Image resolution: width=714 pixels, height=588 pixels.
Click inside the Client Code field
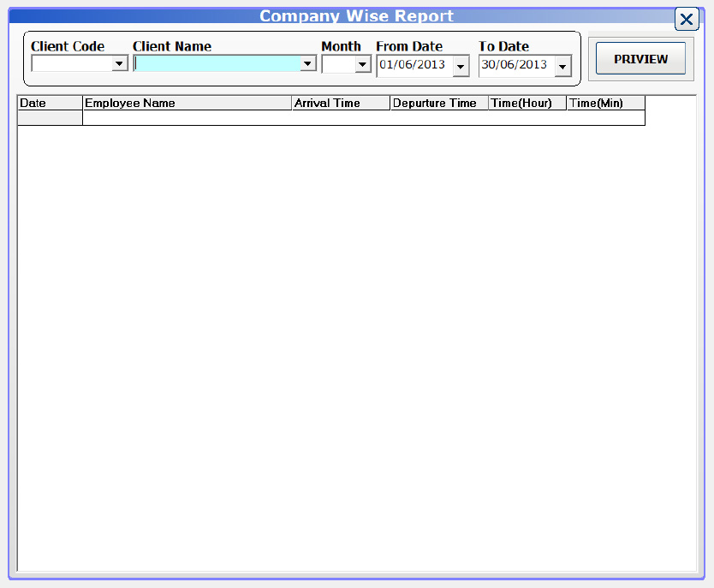73,62
